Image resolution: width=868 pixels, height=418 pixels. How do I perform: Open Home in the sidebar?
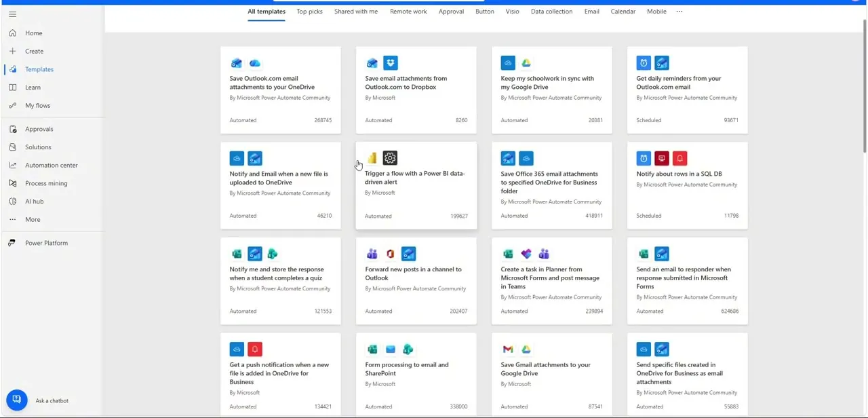(x=34, y=33)
